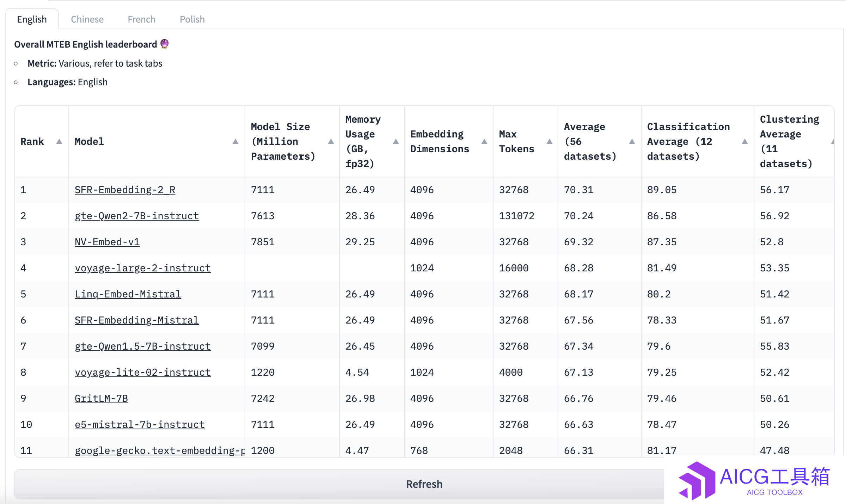This screenshot has width=846, height=504.
Task: Refresh the leaderboard table
Action: point(424,484)
